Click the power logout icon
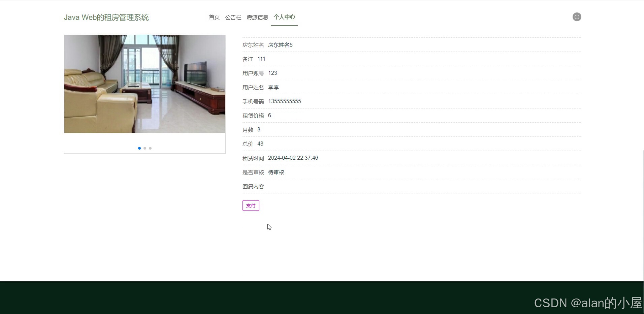Viewport: 644px width, 314px height. click(x=577, y=17)
